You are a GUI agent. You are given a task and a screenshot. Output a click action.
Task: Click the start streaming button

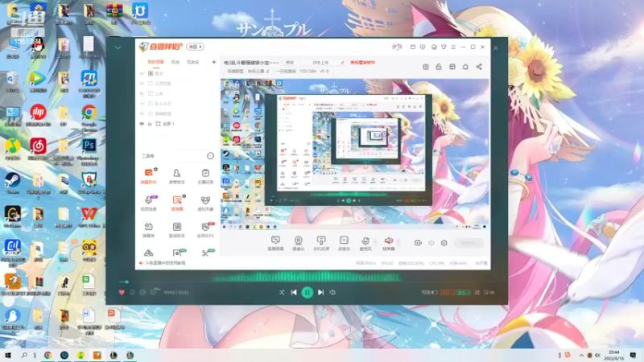point(469,243)
